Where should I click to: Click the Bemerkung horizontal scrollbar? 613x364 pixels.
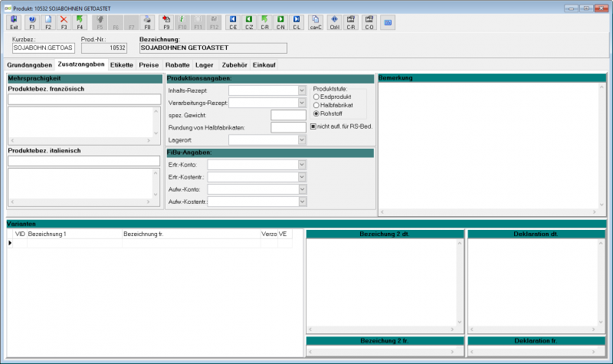[x=488, y=212]
